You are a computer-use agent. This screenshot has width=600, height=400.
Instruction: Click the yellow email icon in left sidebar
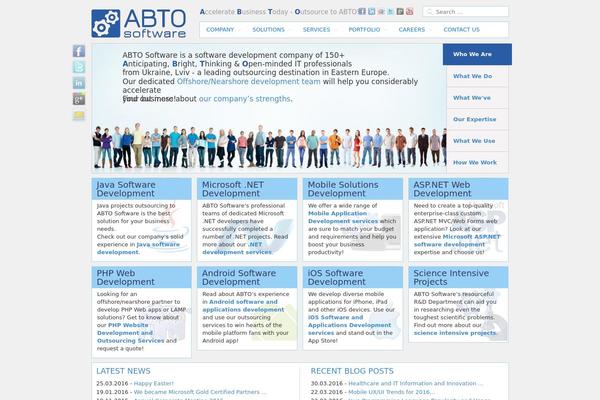(79, 115)
